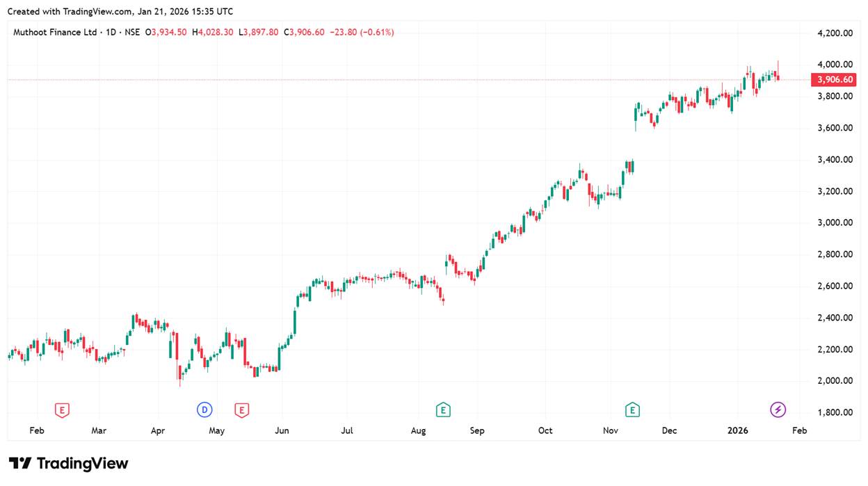Click the 2,000.00 price axis label
The width and height of the screenshot is (868, 486).
click(x=835, y=380)
